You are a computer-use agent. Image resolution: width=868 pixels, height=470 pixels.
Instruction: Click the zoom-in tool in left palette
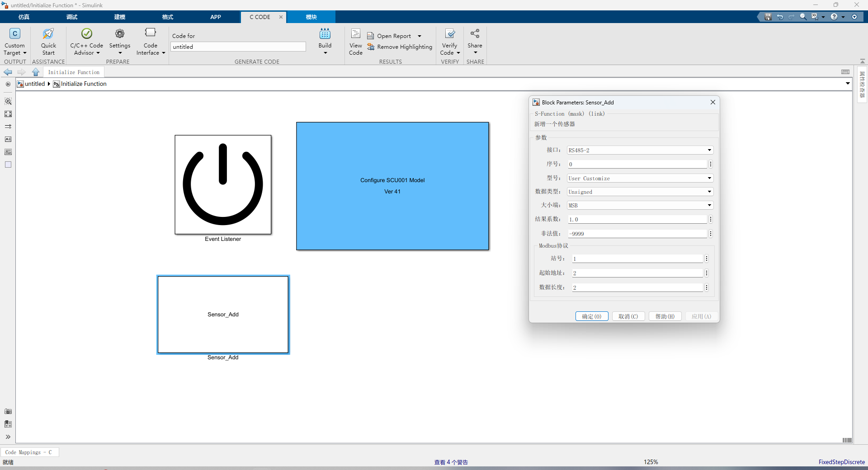[8, 101]
